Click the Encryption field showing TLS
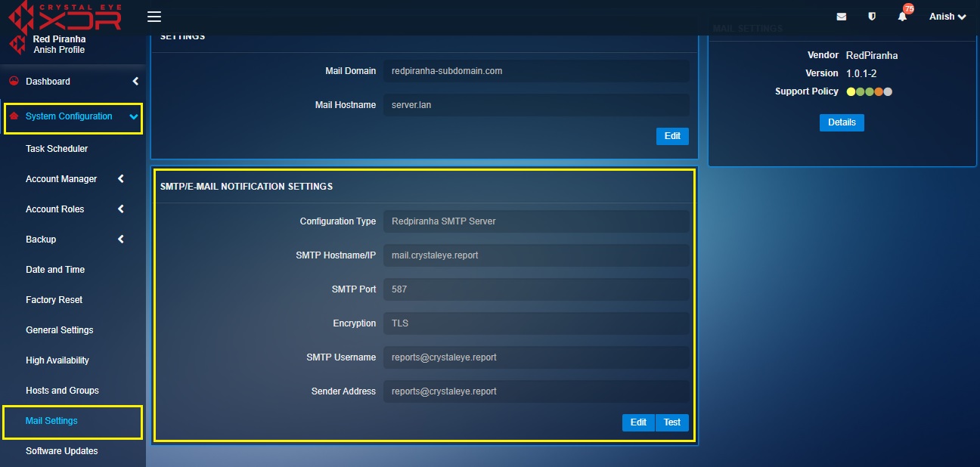 click(x=536, y=323)
